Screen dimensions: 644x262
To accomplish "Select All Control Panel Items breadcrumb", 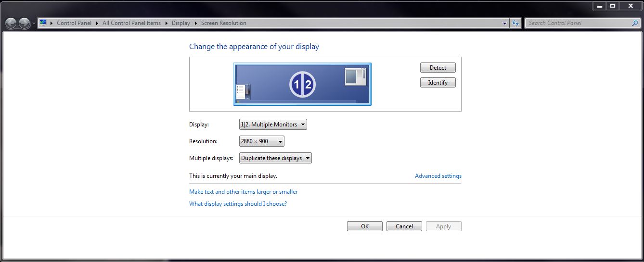I will click(131, 23).
